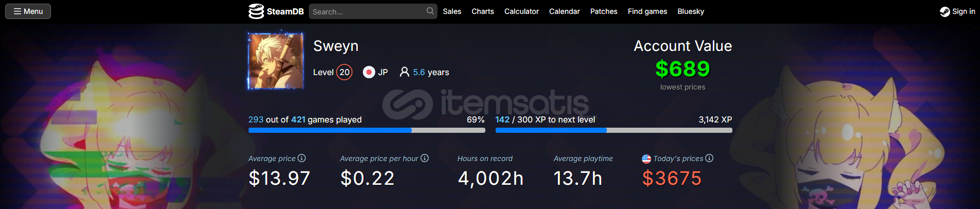Open the Charts menu item
The image size is (980, 209).
(x=483, y=11)
